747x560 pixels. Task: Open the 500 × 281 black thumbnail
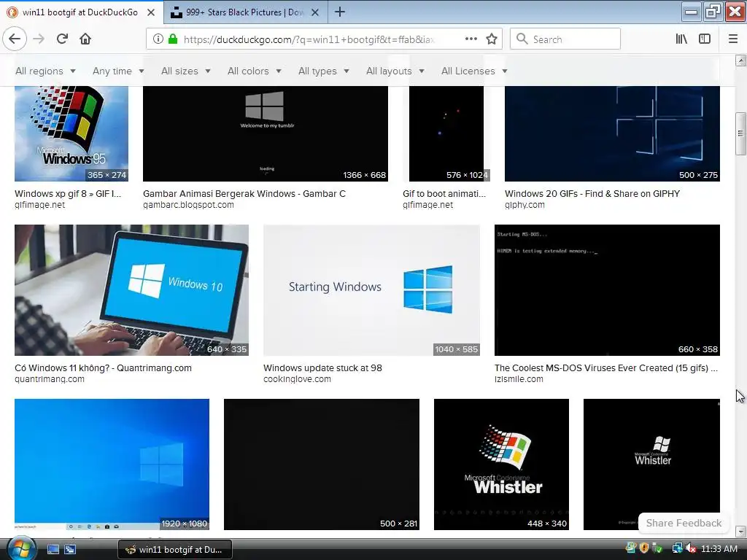pyautogui.click(x=322, y=464)
